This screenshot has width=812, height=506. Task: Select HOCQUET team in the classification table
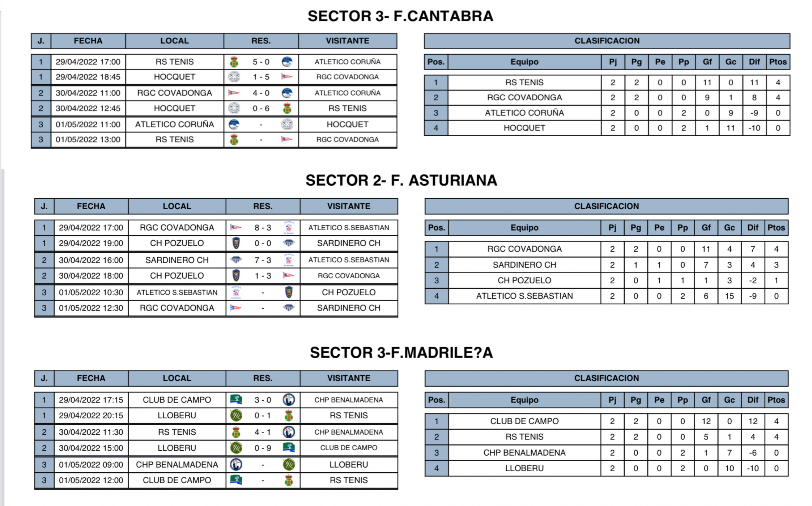(x=524, y=128)
